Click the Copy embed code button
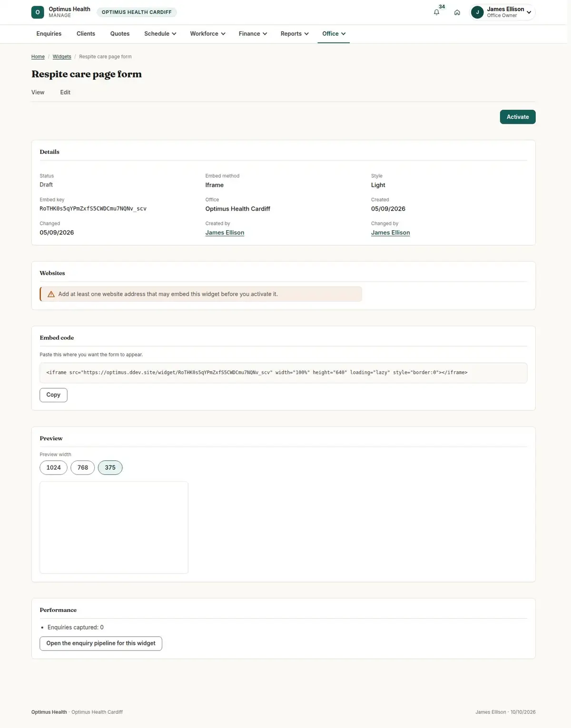Viewport: 571px width, 728px height. point(53,395)
